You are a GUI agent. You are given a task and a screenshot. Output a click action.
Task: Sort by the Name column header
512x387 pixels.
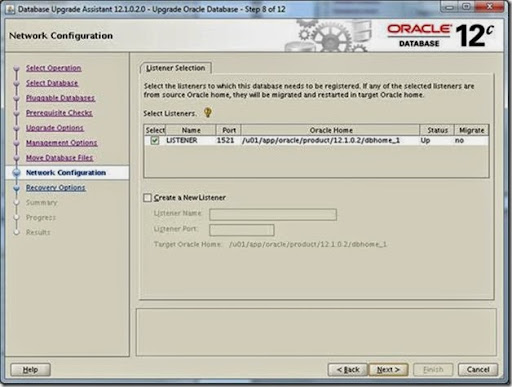pos(191,130)
